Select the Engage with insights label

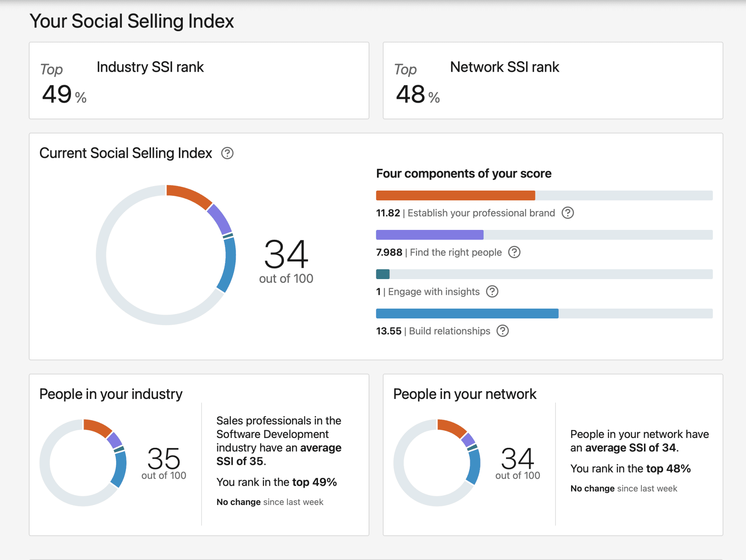(434, 291)
